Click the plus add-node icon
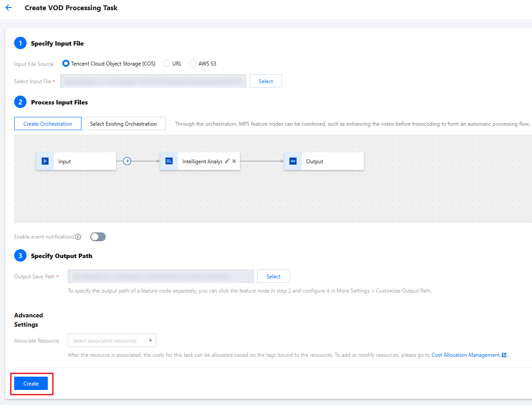Screen dimensions: 532x405 127,162
